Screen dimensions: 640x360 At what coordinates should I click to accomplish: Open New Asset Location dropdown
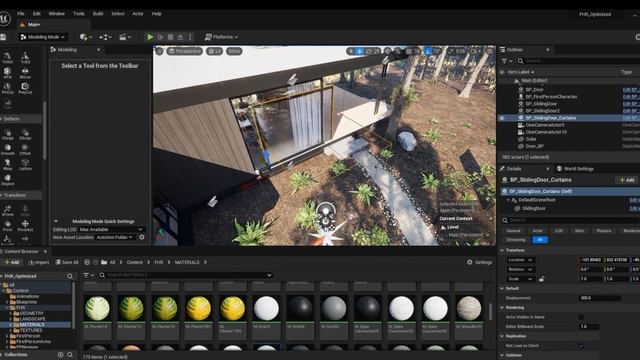[115, 237]
